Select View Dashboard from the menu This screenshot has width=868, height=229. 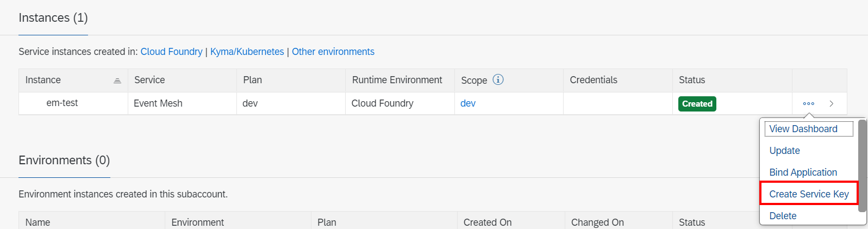(803, 129)
